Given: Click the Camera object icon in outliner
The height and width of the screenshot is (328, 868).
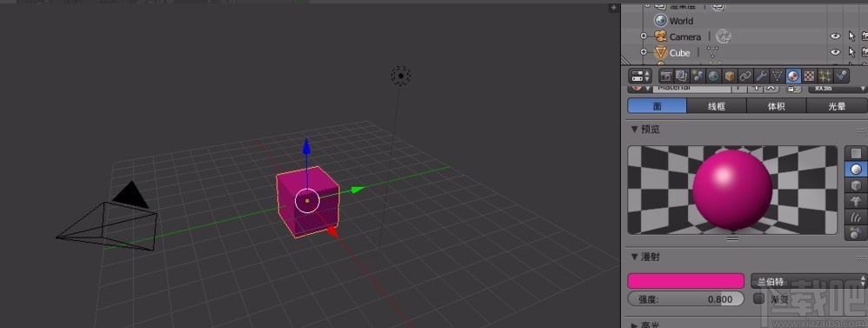Looking at the screenshot, I should 660,37.
